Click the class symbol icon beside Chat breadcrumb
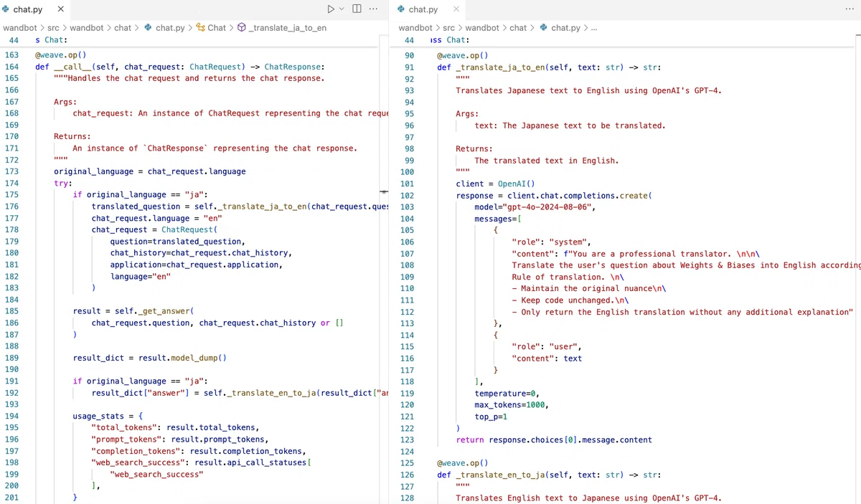This screenshot has height=504, width=861. 201,28
